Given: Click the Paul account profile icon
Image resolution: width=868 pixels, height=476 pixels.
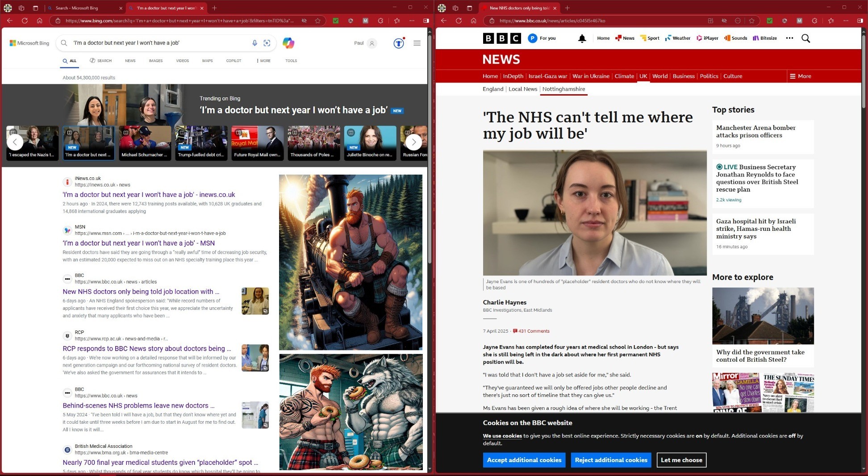Looking at the screenshot, I should 372,43.
